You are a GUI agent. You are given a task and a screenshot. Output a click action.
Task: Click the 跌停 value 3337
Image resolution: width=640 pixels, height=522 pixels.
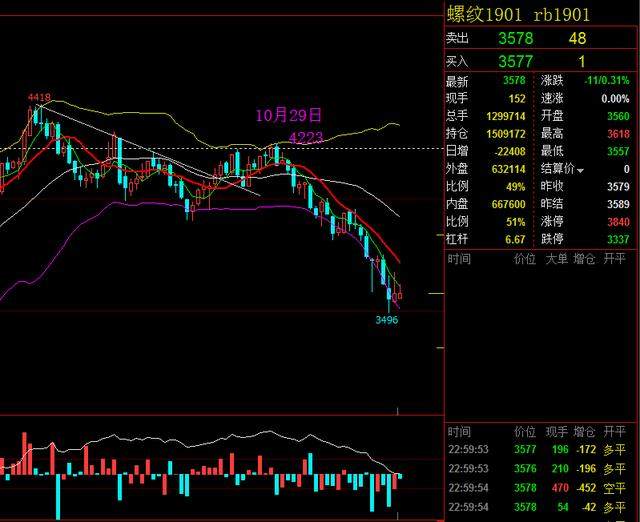(618, 239)
